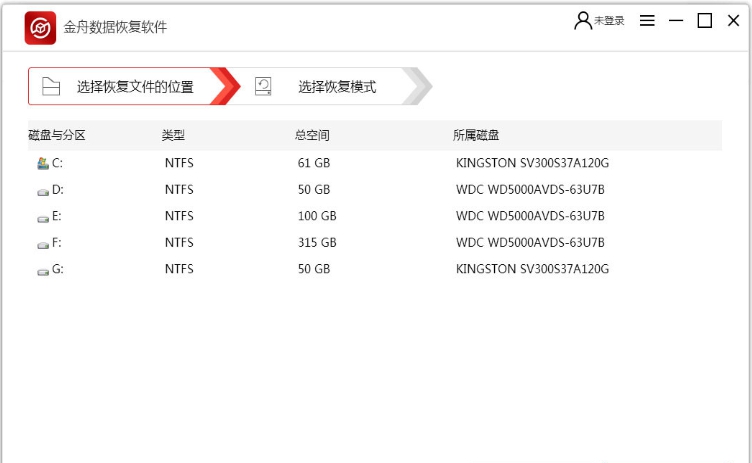
Task: Select the F: drive icon
Action: coord(43,245)
